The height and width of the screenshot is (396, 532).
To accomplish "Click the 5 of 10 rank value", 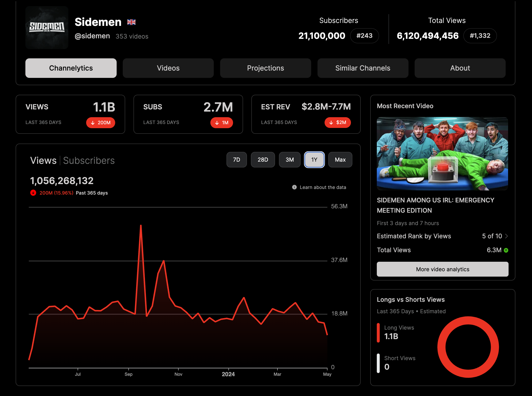I will pyautogui.click(x=492, y=236).
